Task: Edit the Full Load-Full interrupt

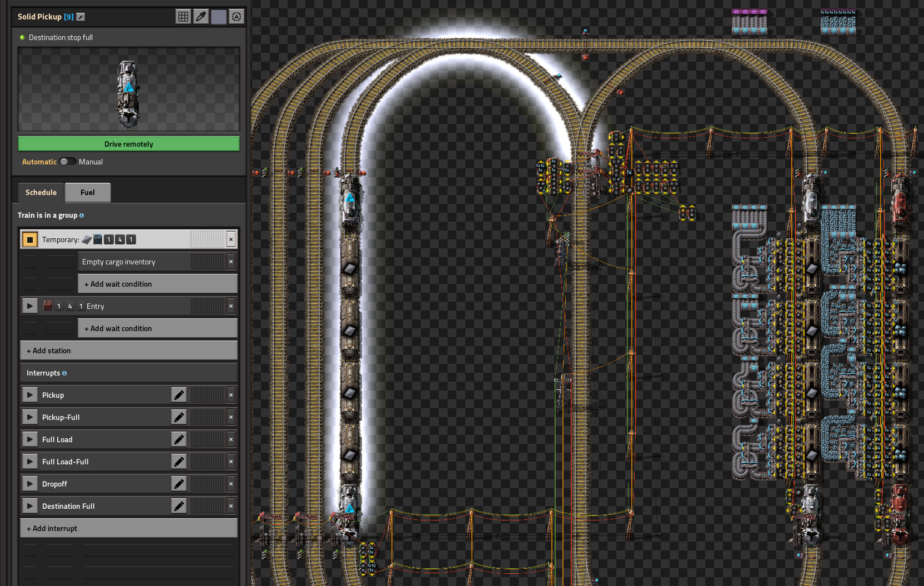Action: [179, 462]
